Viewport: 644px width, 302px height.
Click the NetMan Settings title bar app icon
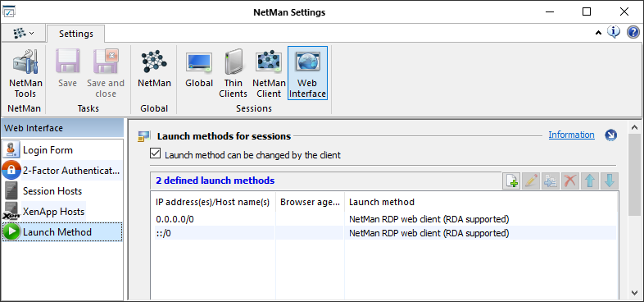coord(9,12)
